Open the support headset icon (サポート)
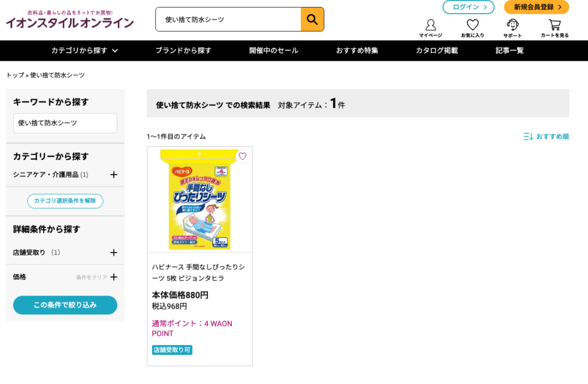This screenshot has height=384, width=588. 513,29
